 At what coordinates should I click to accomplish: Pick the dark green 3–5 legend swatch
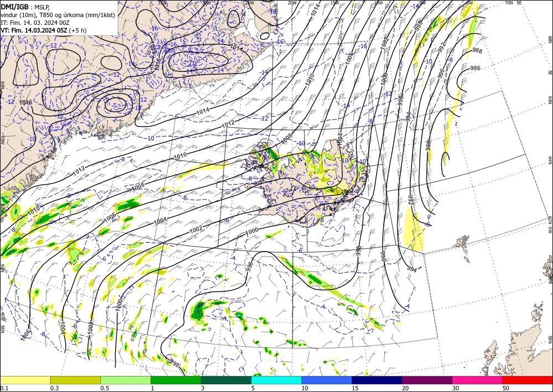(226, 380)
